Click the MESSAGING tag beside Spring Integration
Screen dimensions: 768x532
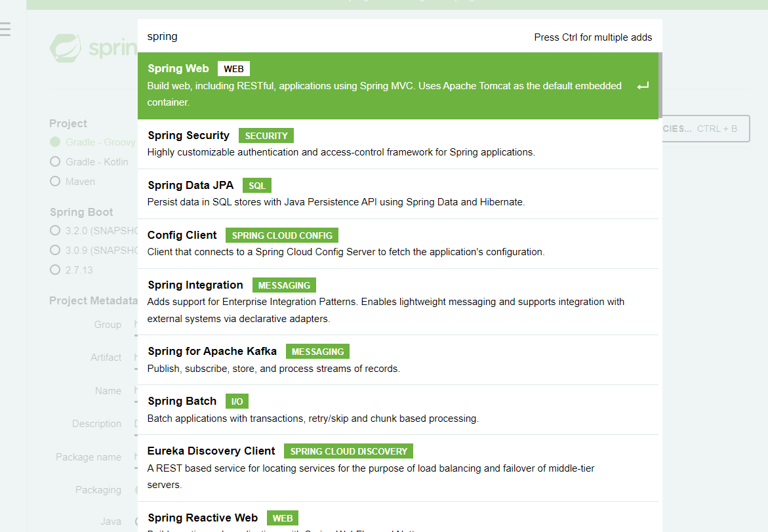pyautogui.click(x=284, y=285)
